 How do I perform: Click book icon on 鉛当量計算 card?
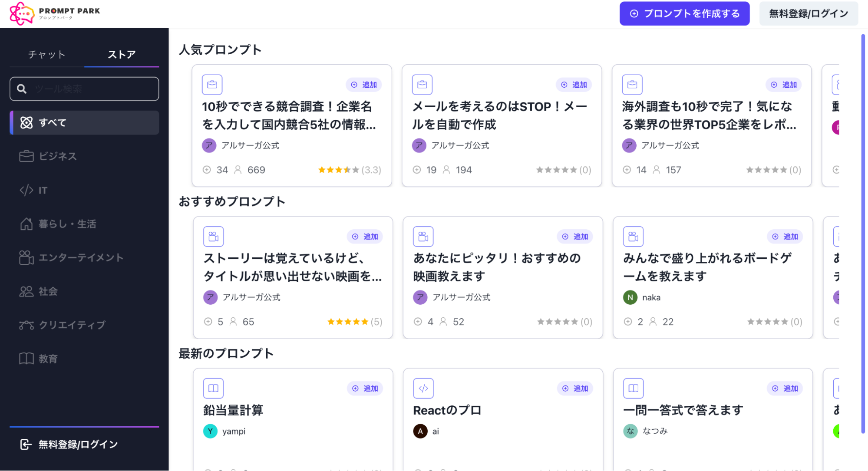tap(213, 389)
